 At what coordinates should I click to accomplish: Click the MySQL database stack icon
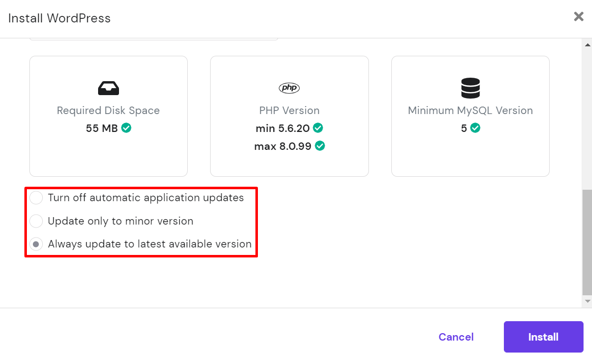tap(470, 88)
